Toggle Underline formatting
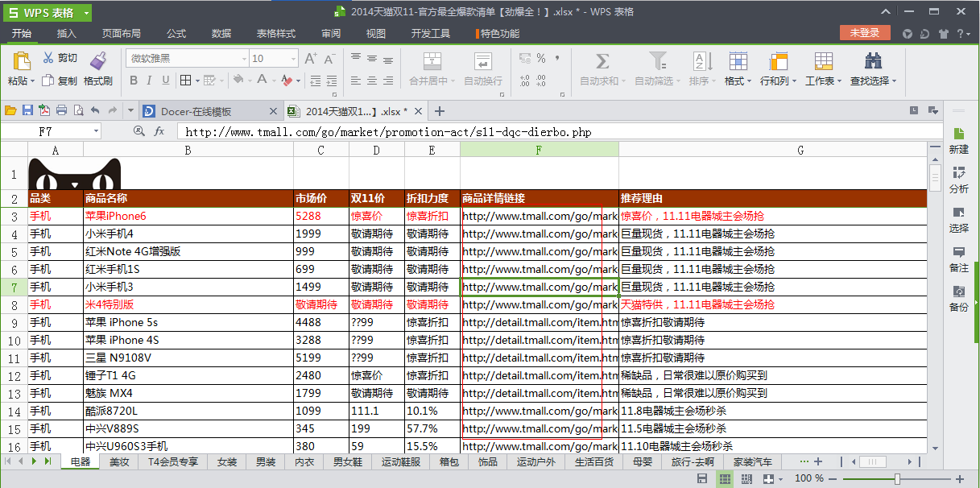The width and height of the screenshot is (980, 488). coord(166,81)
